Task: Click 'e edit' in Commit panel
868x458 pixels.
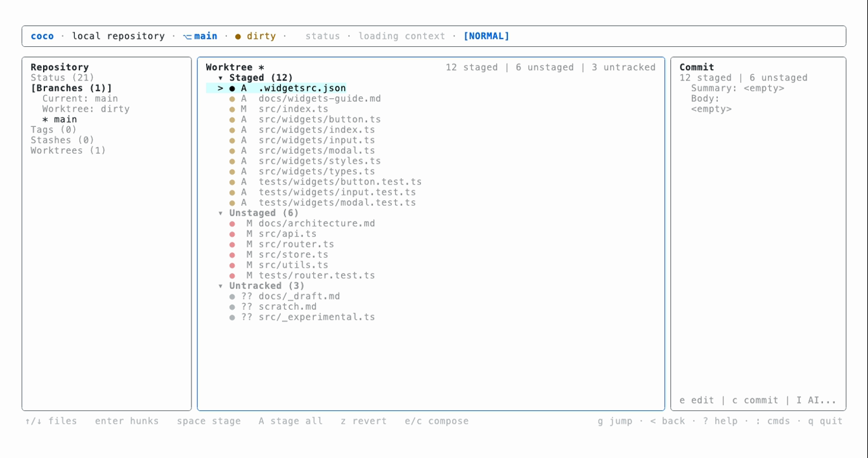Action: pos(697,400)
